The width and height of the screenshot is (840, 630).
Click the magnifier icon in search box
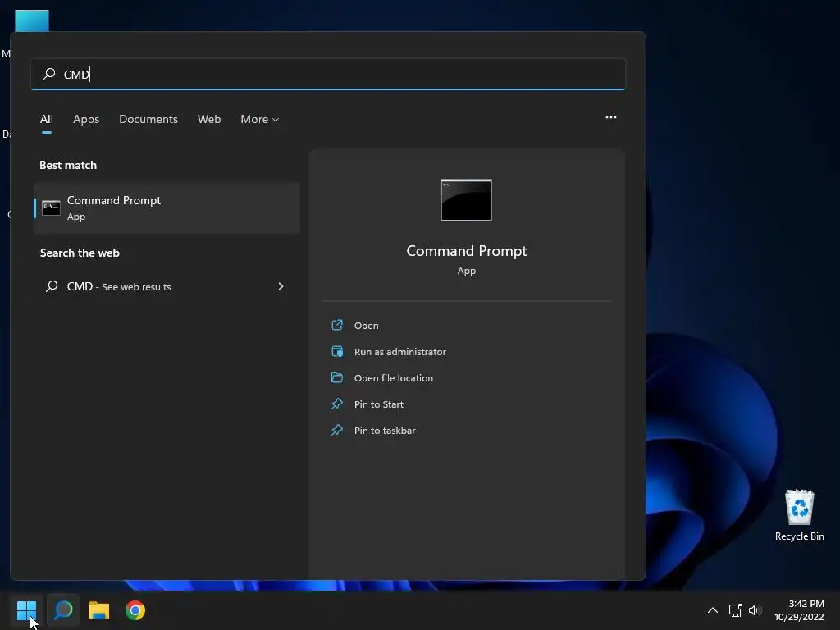49,73
